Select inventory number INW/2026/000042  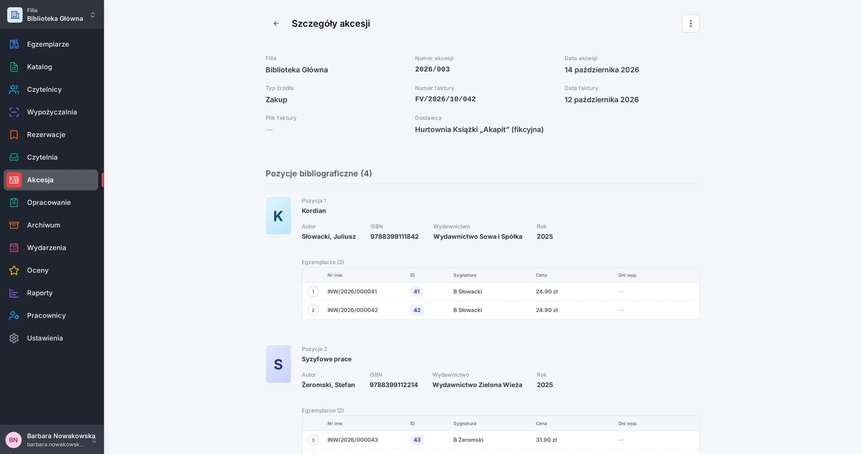point(353,310)
